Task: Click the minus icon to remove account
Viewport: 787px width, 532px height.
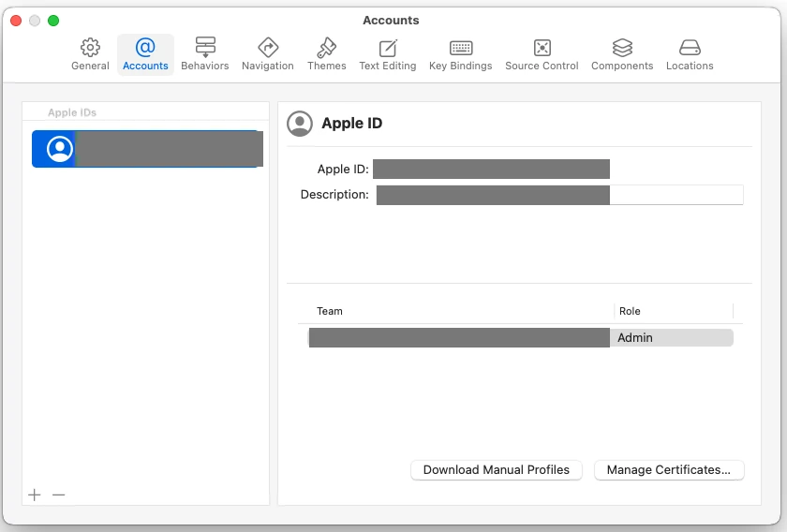Action: (59, 495)
